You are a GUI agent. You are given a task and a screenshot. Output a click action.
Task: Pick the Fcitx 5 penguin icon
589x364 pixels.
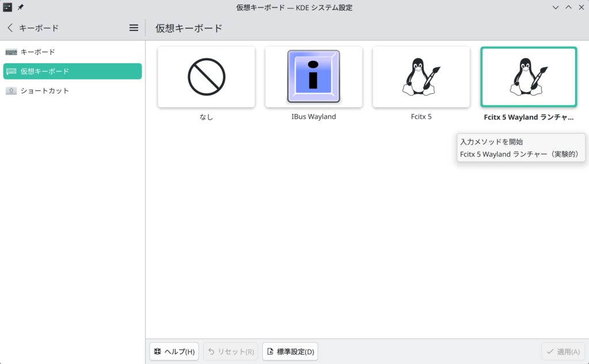tap(421, 77)
